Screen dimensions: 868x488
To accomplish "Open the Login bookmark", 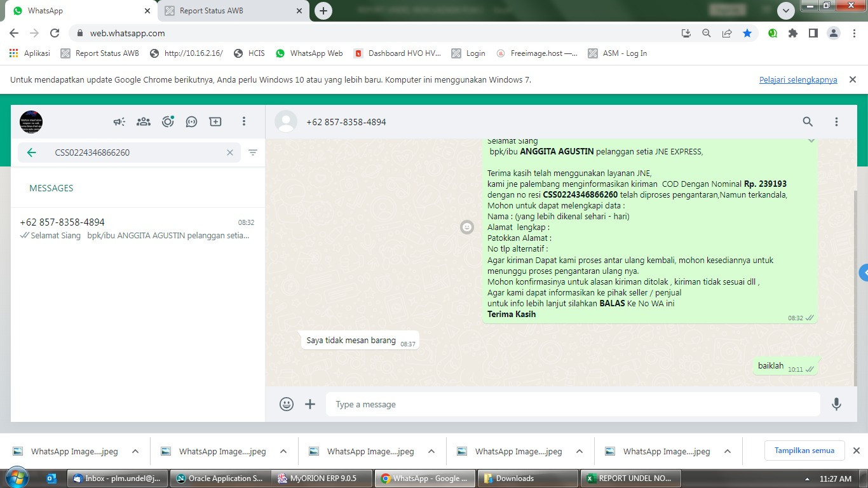I will tap(468, 53).
